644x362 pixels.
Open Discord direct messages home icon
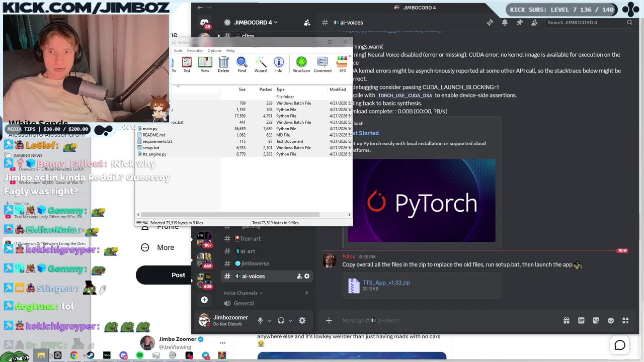(x=204, y=23)
